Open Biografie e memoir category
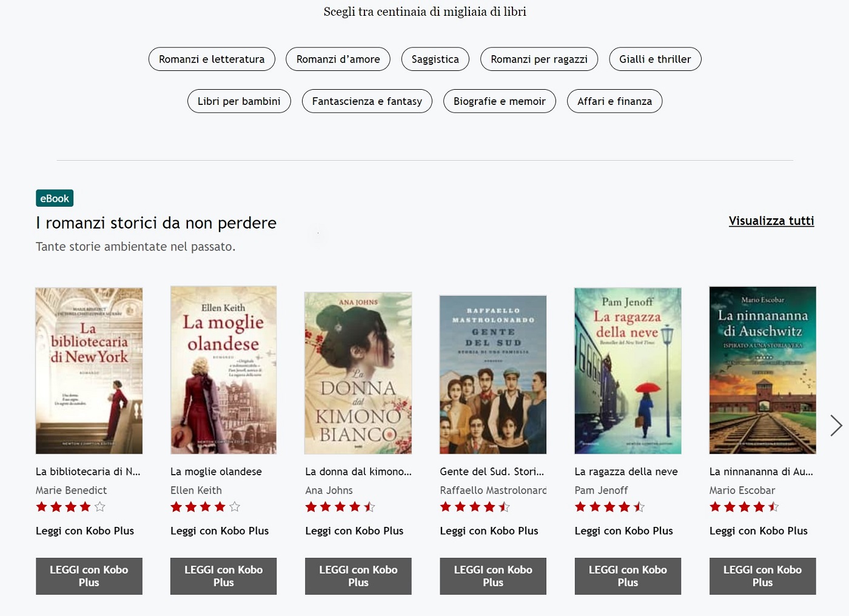The width and height of the screenshot is (849, 616). click(x=500, y=101)
